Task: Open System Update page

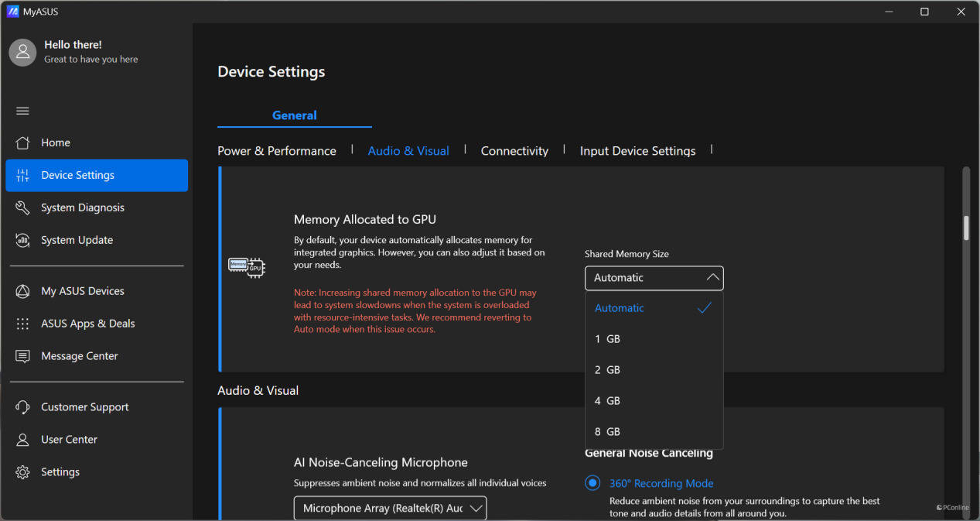Action: (97, 240)
